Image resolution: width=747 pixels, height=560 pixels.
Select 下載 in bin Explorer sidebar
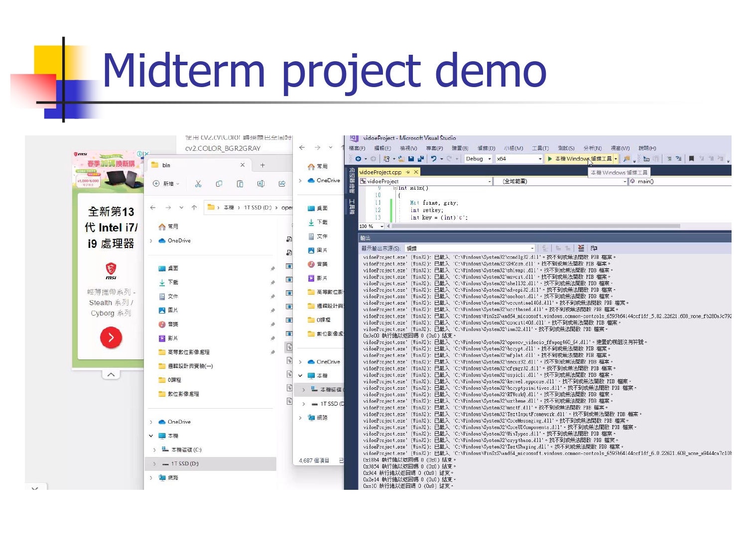coord(173,283)
